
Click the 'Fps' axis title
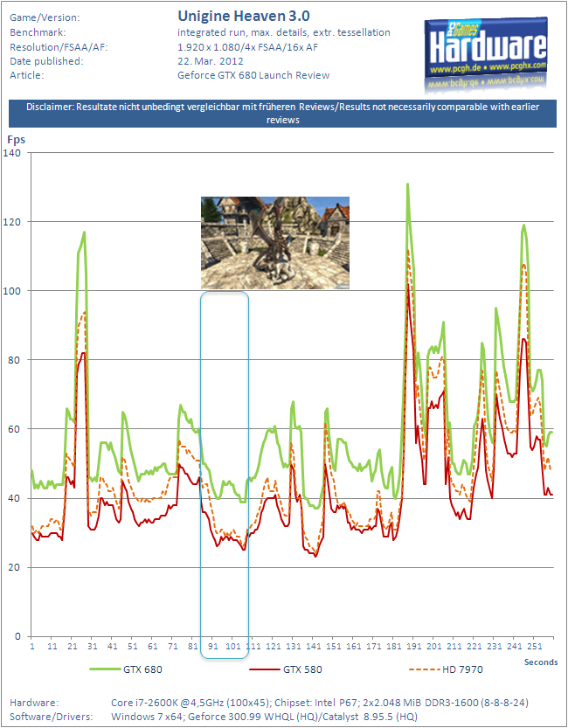(x=16, y=139)
